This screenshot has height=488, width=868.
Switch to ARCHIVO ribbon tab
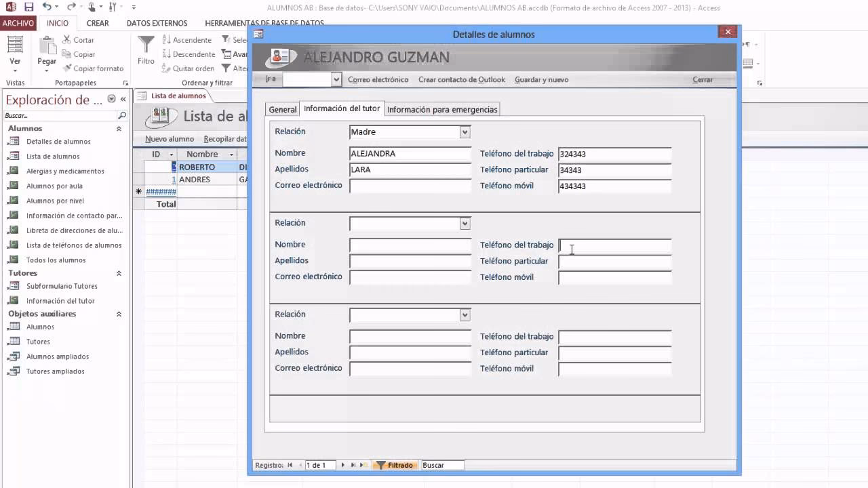point(18,23)
